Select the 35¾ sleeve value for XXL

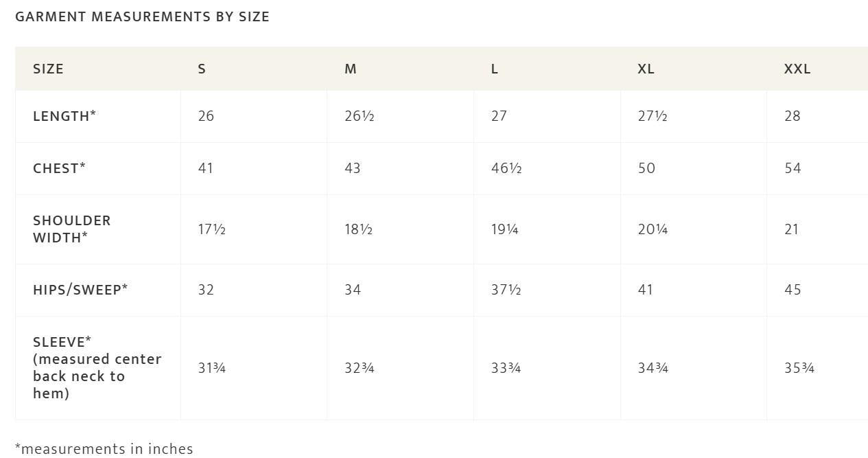[799, 368]
